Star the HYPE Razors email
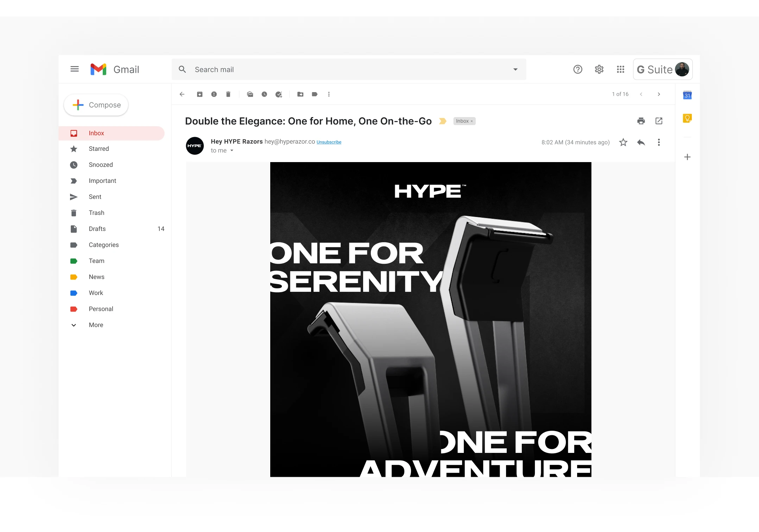 (623, 142)
